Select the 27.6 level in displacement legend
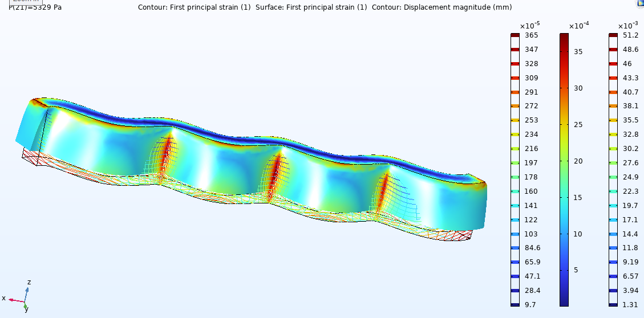 pyautogui.click(x=613, y=163)
